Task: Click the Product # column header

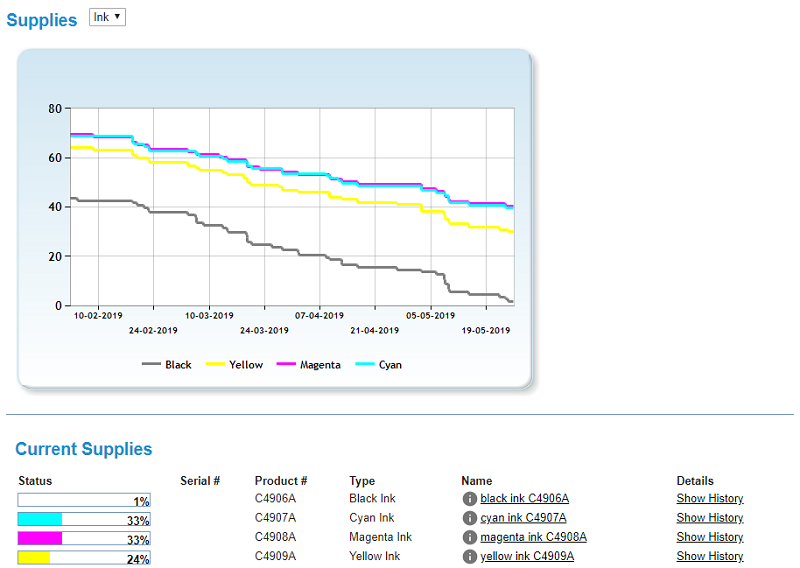Action: coord(281,481)
